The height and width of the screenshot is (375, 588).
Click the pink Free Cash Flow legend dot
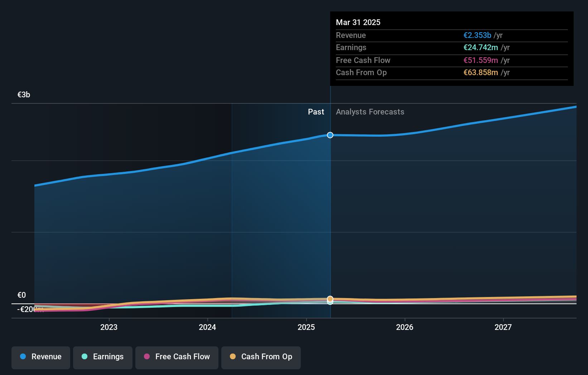[x=147, y=357]
